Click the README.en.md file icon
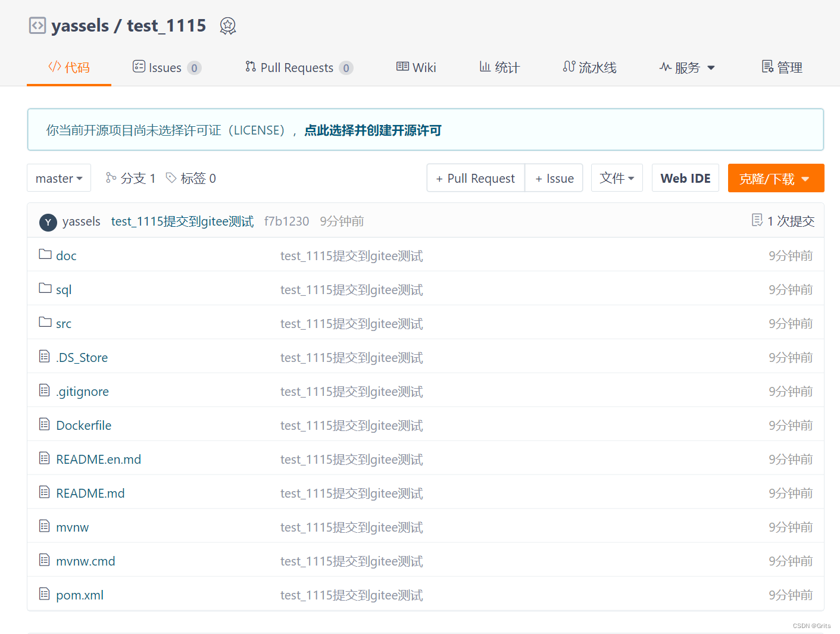840x634 pixels. click(45, 458)
